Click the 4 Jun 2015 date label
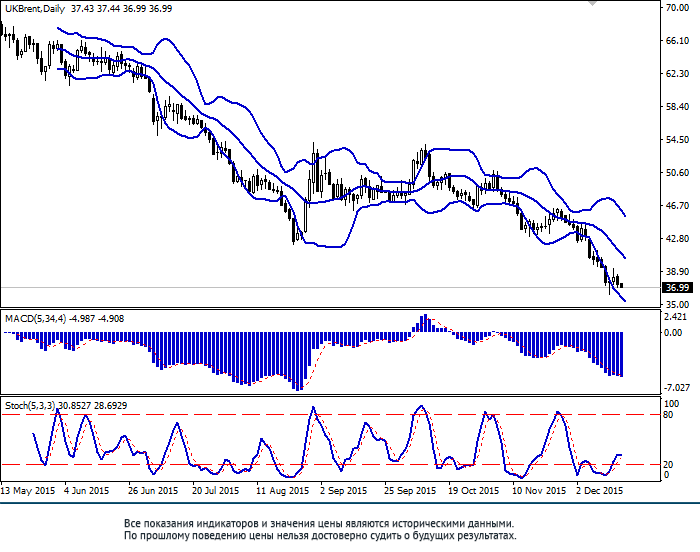 pyautogui.click(x=86, y=491)
